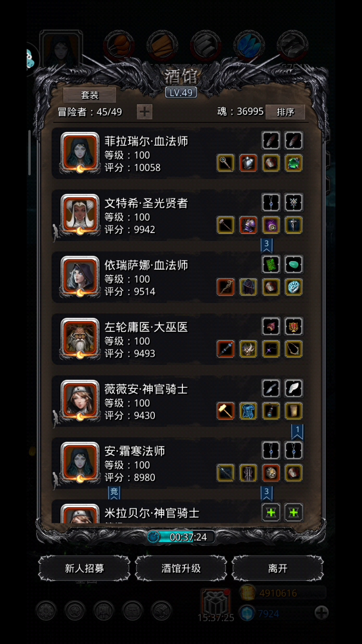Click the 酒馆升级 tavern upgrade button
The height and width of the screenshot is (644, 362).
[181, 569]
